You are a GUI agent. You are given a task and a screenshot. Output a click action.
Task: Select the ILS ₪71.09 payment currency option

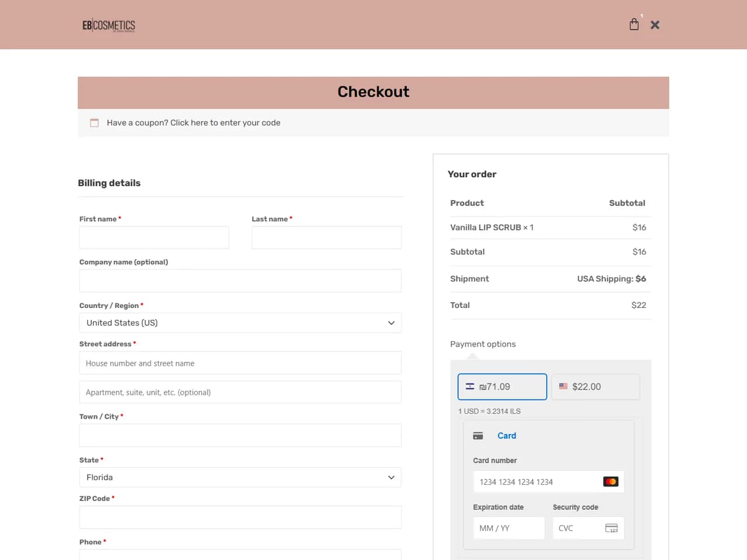coord(502,387)
